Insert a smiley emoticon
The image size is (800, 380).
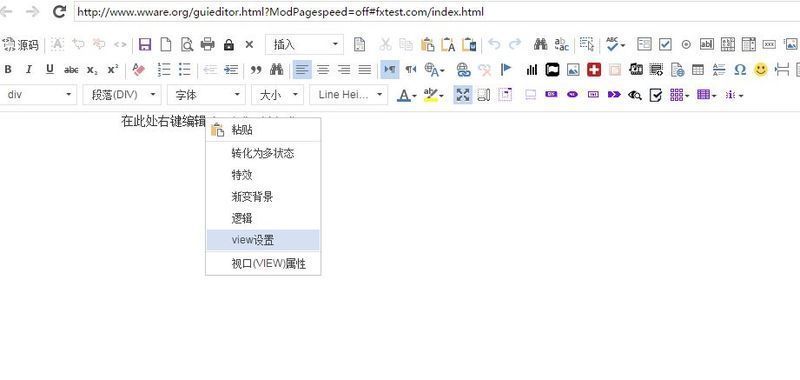pos(761,69)
